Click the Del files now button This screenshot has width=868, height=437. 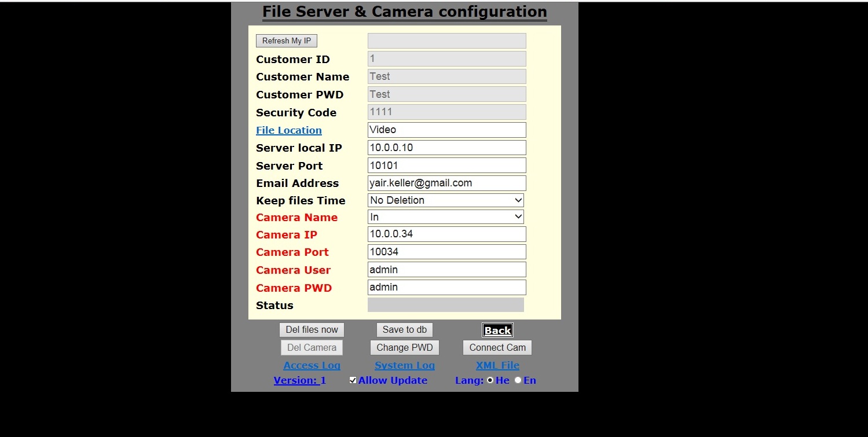point(312,330)
